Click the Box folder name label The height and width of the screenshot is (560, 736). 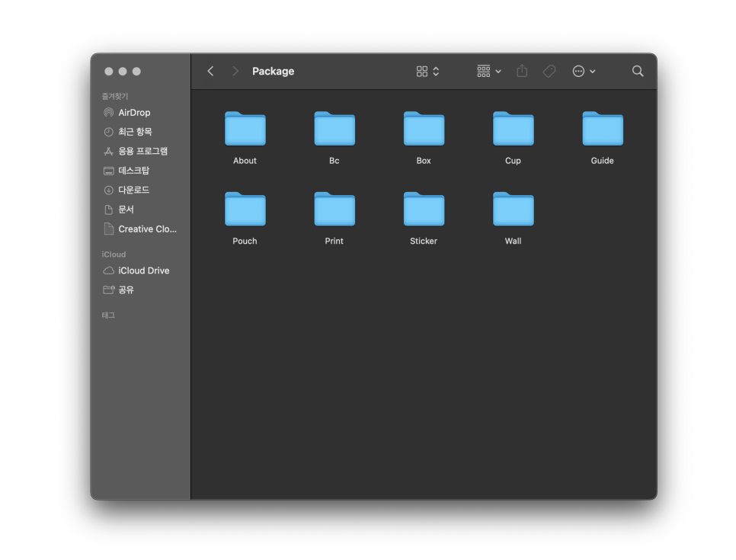point(424,161)
